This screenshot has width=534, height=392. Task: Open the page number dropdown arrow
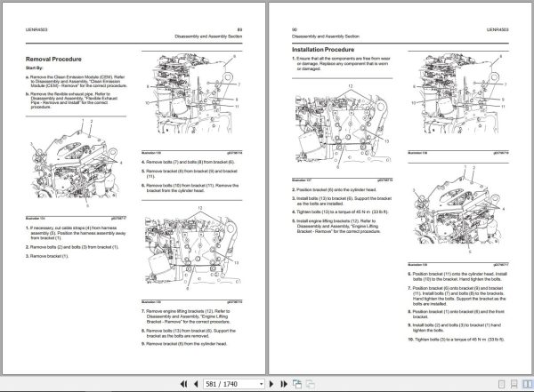tap(261, 384)
